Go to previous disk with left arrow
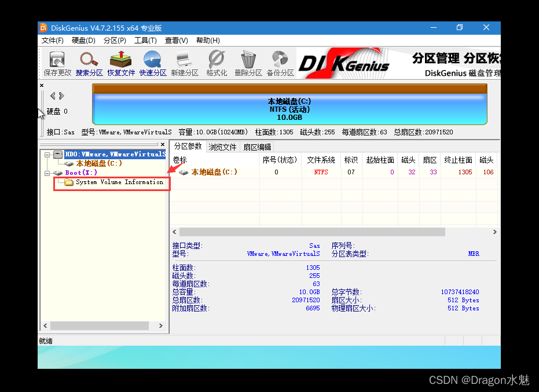Viewport: 539px width, 392px height. [x=53, y=96]
